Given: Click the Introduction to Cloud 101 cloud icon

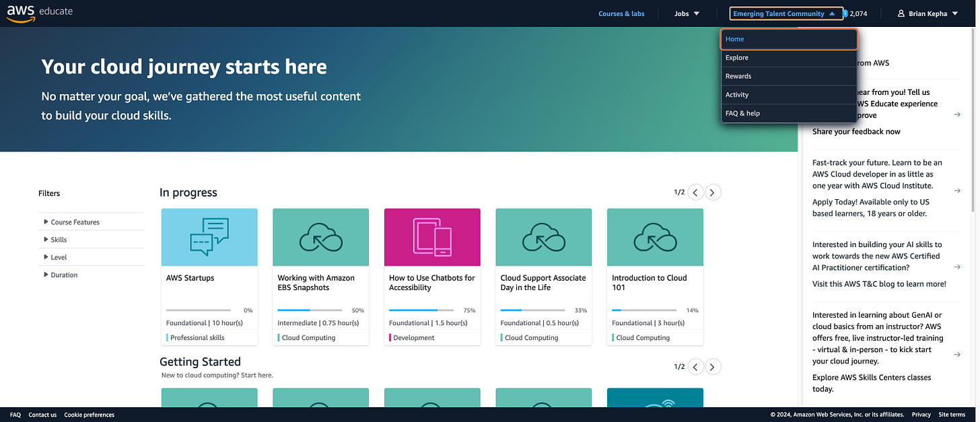Looking at the screenshot, I should pyautogui.click(x=655, y=237).
